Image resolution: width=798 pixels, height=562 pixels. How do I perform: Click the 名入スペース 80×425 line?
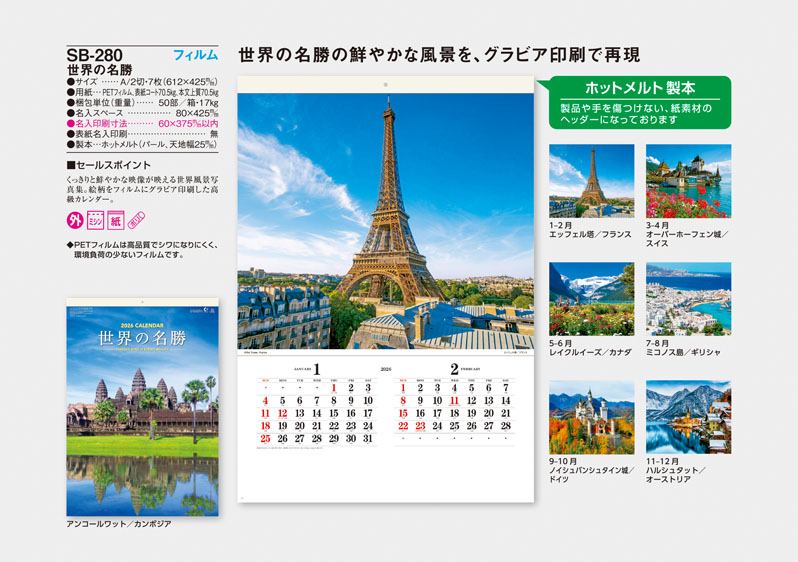click(x=142, y=113)
